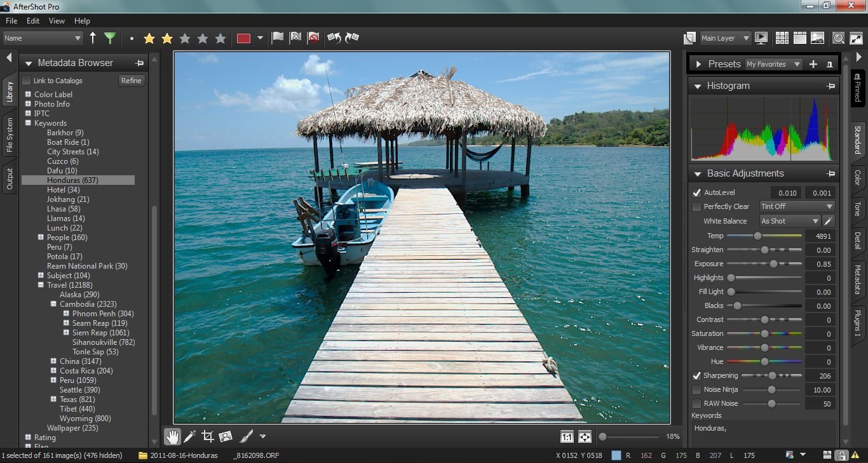Open the Edit menu
868x463 pixels.
coord(33,21)
